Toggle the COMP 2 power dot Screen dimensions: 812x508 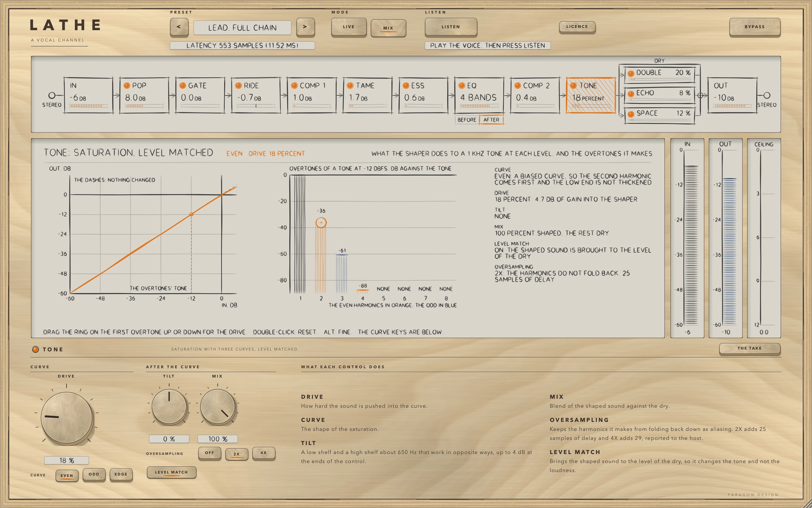tap(517, 86)
